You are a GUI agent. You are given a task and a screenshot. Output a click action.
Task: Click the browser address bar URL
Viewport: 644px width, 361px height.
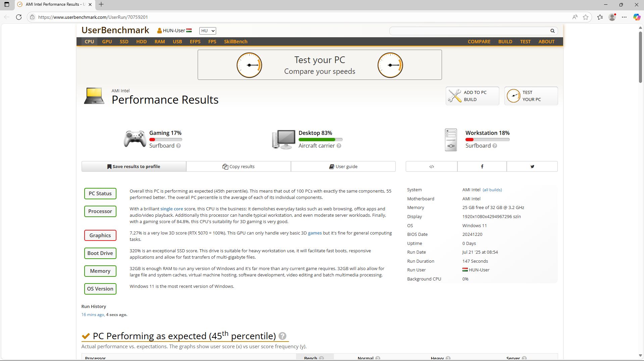click(x=93, y=17)
